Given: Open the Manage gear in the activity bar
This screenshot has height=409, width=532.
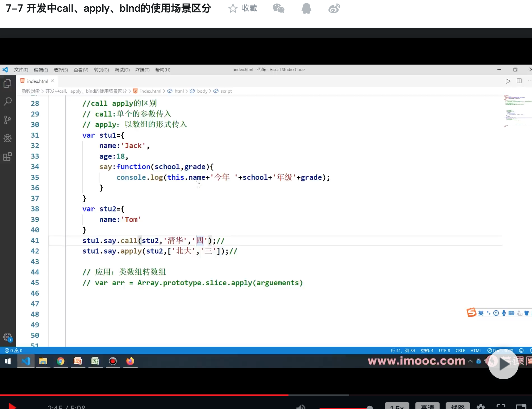Looking at the screenshot, I should [7, 337].
